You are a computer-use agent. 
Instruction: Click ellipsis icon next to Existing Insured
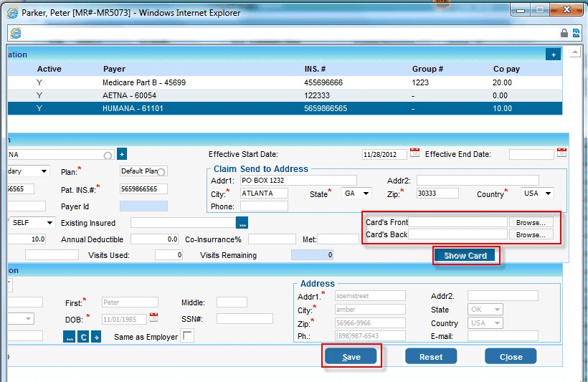click(x=242, y=223)
